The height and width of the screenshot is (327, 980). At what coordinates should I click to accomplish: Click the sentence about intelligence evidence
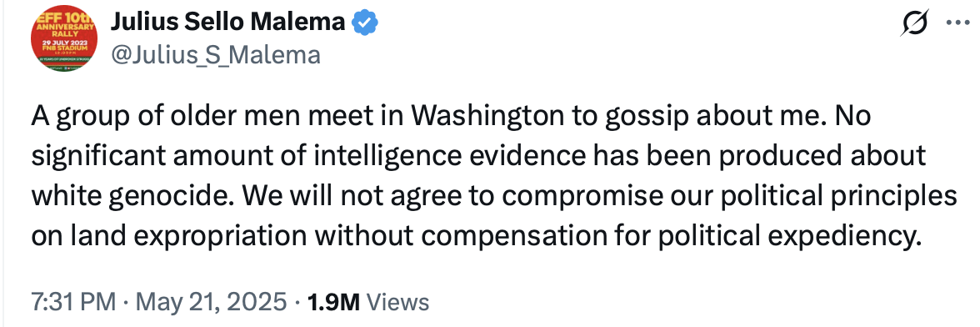478,157
